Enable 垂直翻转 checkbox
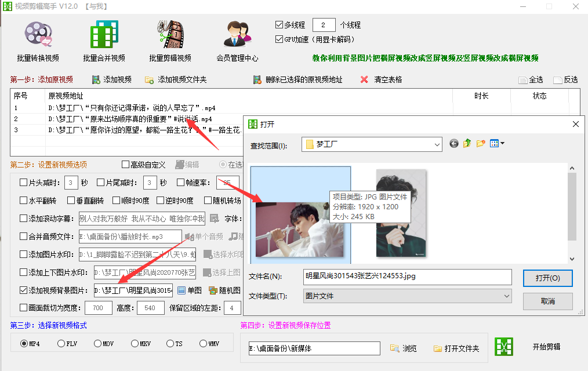 click(71, 201)
